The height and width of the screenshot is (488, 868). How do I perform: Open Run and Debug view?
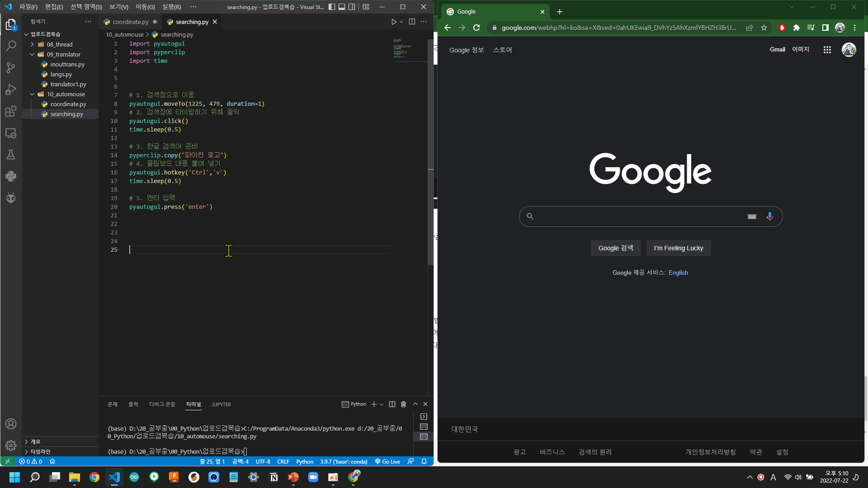coord(11,89)
